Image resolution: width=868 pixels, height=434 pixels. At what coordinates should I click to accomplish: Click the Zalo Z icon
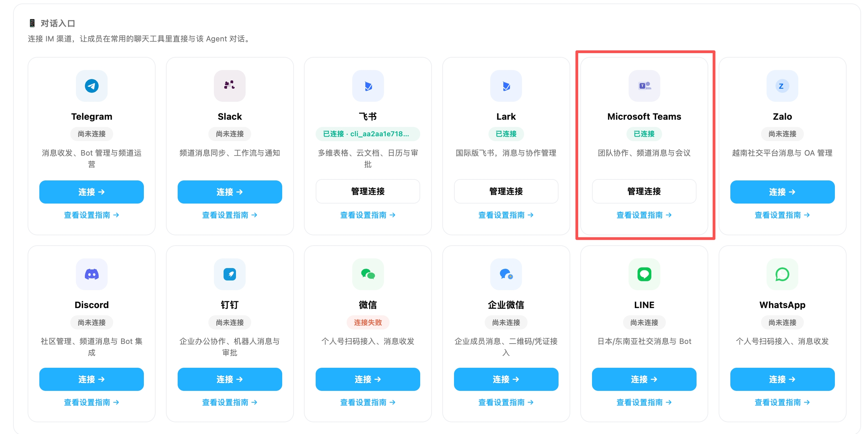point(782,86)
